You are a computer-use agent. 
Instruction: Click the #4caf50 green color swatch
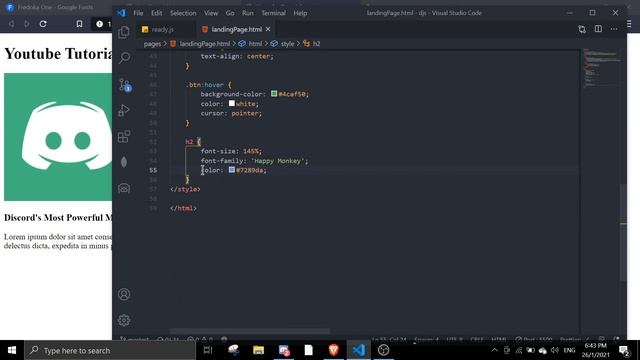click(274, 94)
